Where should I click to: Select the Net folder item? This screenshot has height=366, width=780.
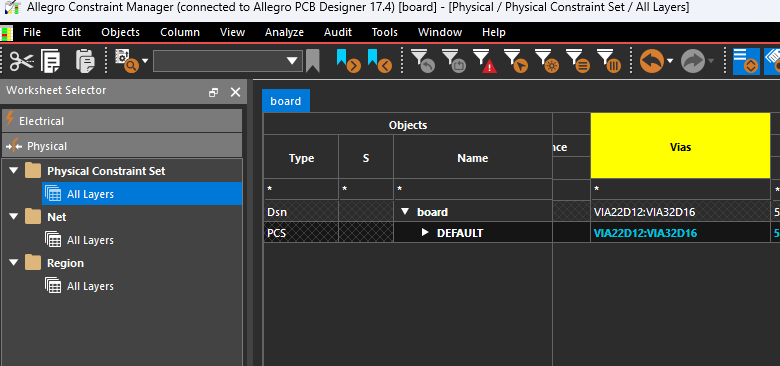point(56,217)
